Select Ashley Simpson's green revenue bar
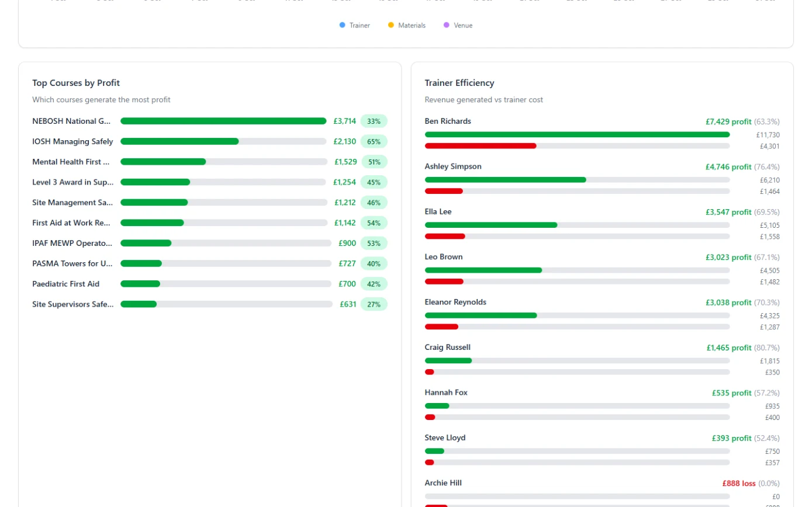Image resolution: width=812 pixels, height=507 pixels. [x=506, y=180]
